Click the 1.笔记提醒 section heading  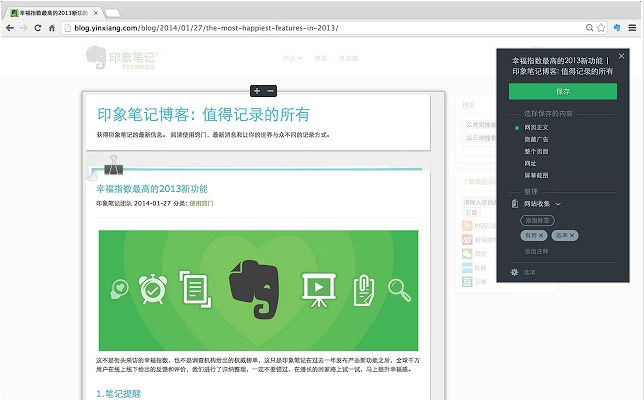pos(119,393)
